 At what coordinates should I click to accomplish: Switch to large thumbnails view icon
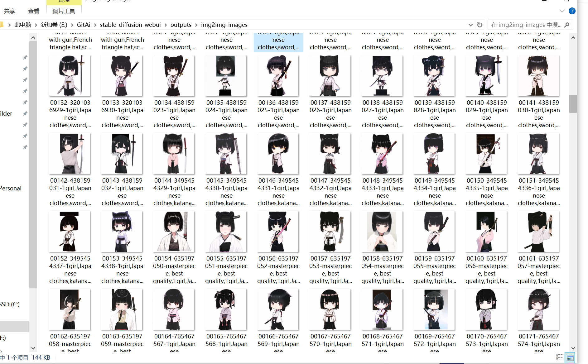570,357
